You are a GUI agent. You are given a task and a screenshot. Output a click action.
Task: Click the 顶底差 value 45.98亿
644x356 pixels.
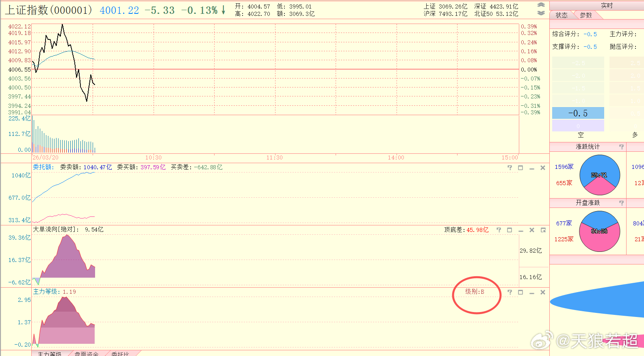click(x=477, y=230)
